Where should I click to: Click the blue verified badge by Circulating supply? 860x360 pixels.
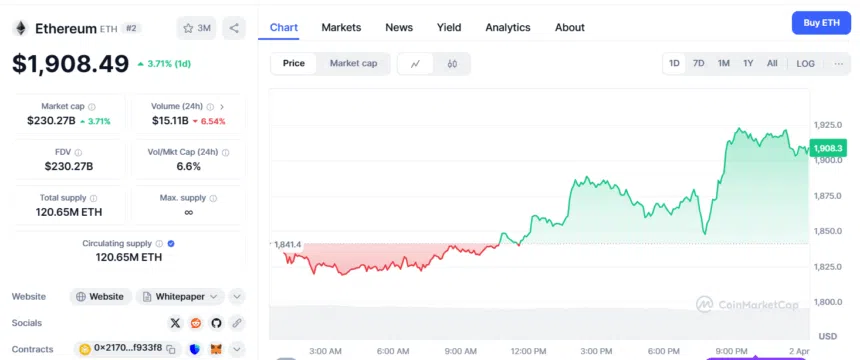pos(171,243)
